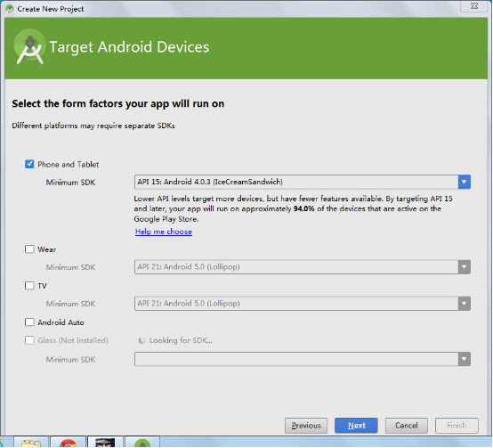Click the Looking for SDK spinner icon

point(141,340)
